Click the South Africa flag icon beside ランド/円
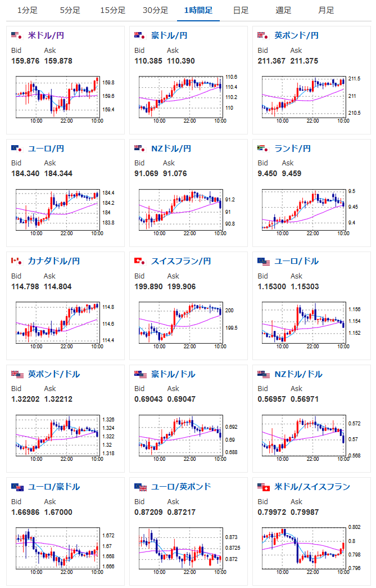 pyautogui.click(x=264, y=149)
